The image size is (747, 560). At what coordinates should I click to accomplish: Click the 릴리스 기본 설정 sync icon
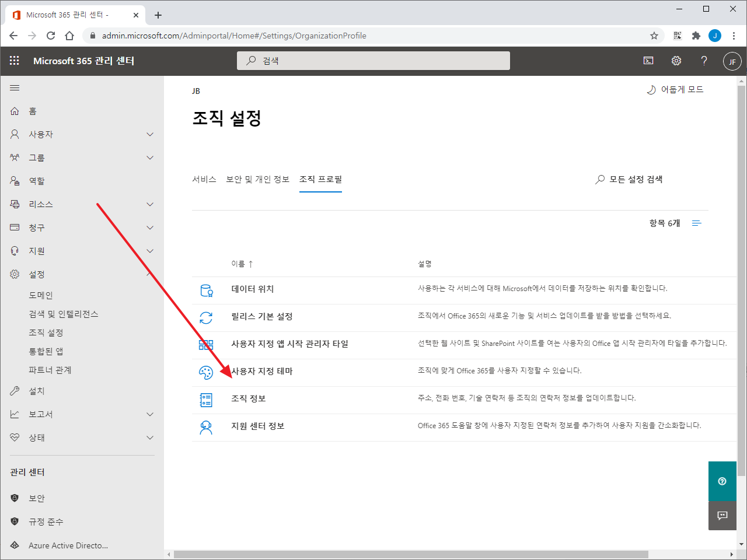(206, 318)
